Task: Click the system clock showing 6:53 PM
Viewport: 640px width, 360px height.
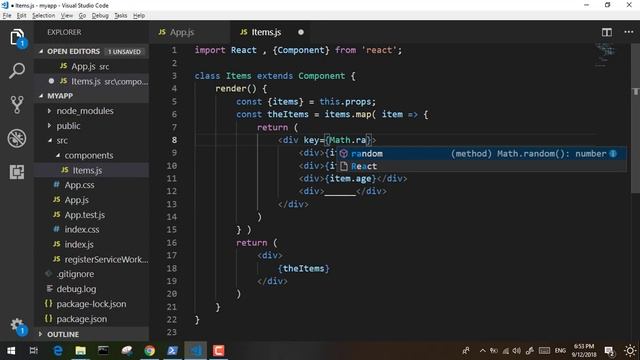Action: (x=584, y=351)
